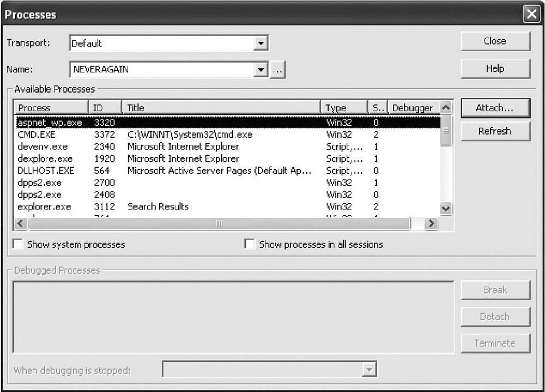Close the Processes dialog via Close button
The width and height of the screenshot is (545, 392).
tap(495, 41)
